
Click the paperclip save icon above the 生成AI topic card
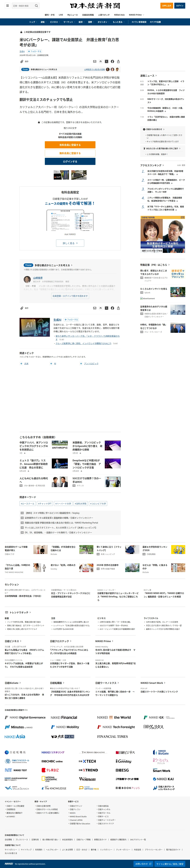22,308
